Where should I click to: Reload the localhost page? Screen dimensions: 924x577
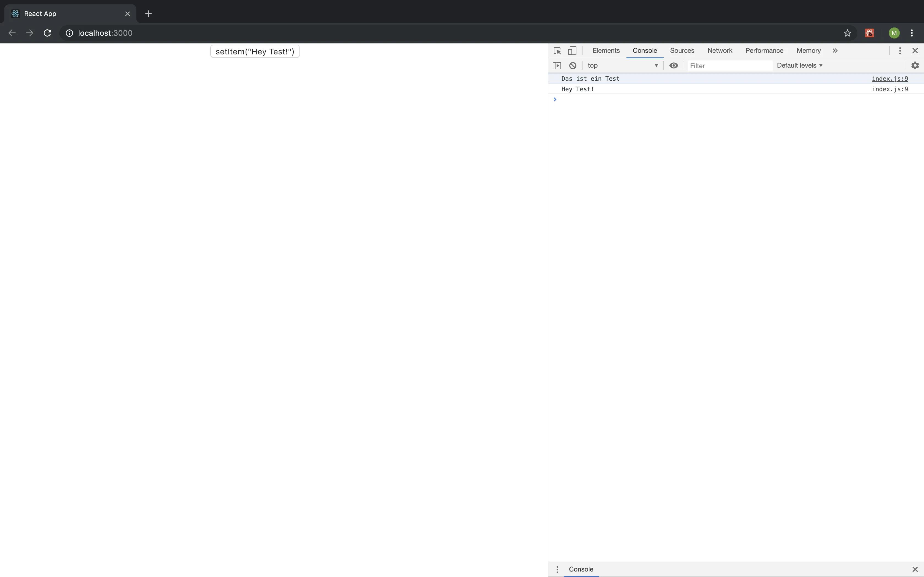47,33
